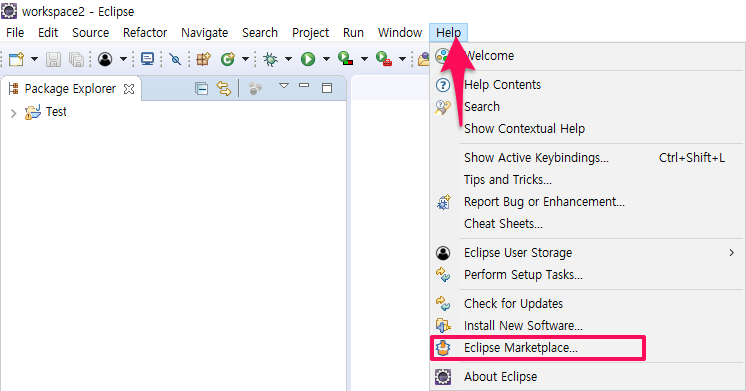Open the External Tools dropdown arrow
The height and width of the screenshot is (391, 746).
402,59
